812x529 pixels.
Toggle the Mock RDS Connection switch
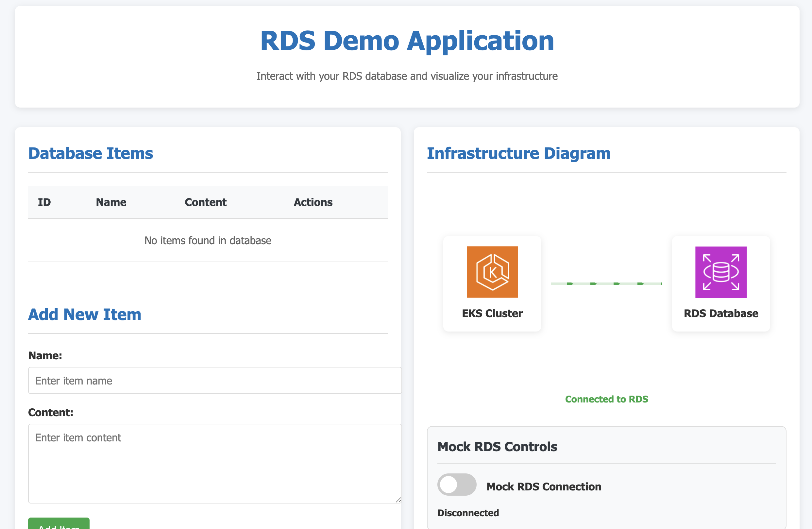tap(456, 484)
